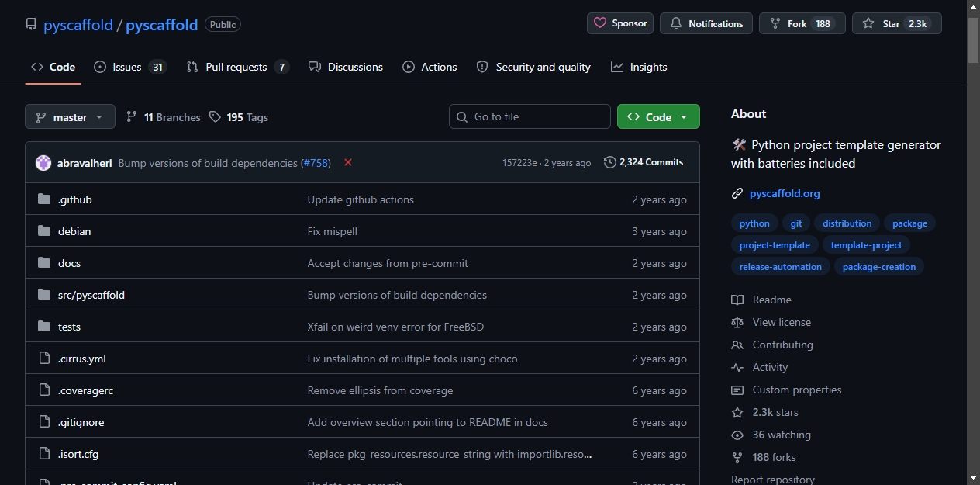
Task: Select the python topic tag
Action: pos(754,223)
